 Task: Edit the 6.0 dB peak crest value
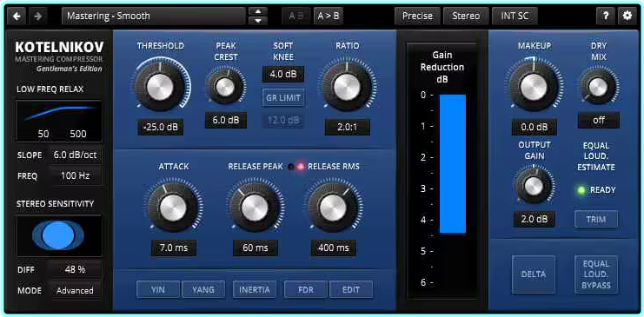(x=226, y=120)
